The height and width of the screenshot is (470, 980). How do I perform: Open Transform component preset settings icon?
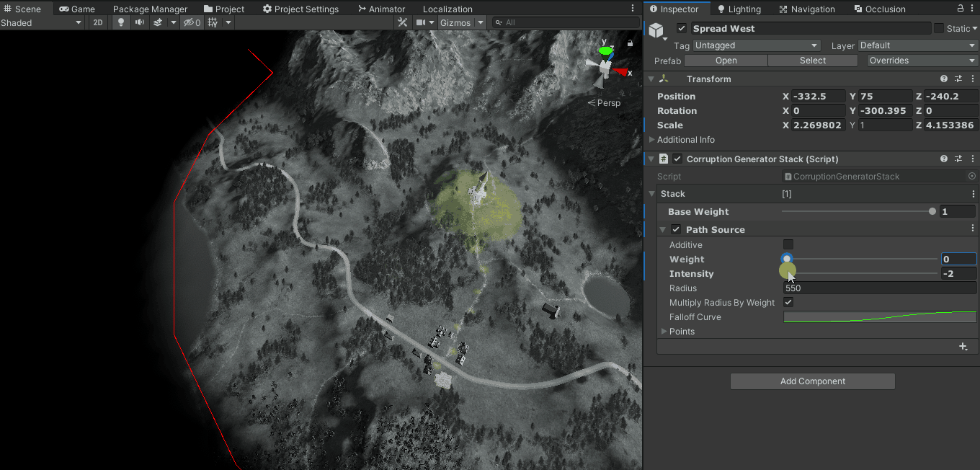[958, 79]
